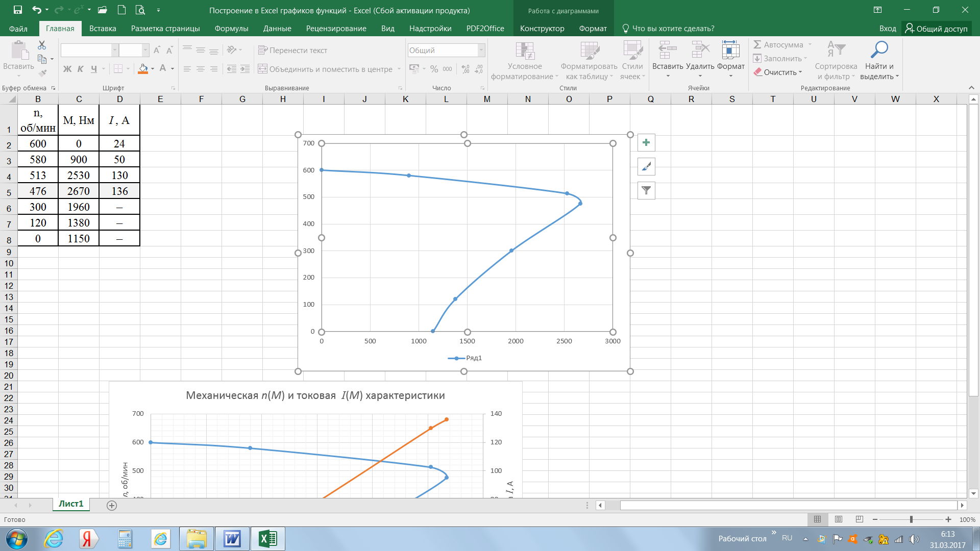This screenshot has height=551, width=980.
Task: Open Условное форматирование menu
Action: 524,60
